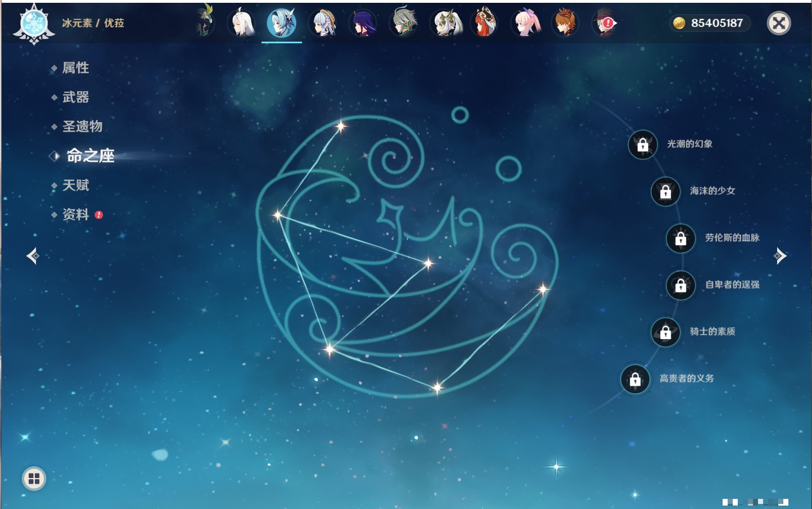Go to previous character with left arrow
The height and width of the screenshot is (509, 812).
[x=33, y=256]
